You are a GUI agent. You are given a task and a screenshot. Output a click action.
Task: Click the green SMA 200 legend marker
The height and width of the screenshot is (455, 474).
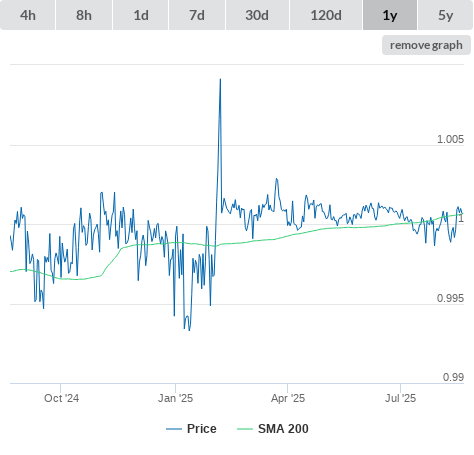245,429
